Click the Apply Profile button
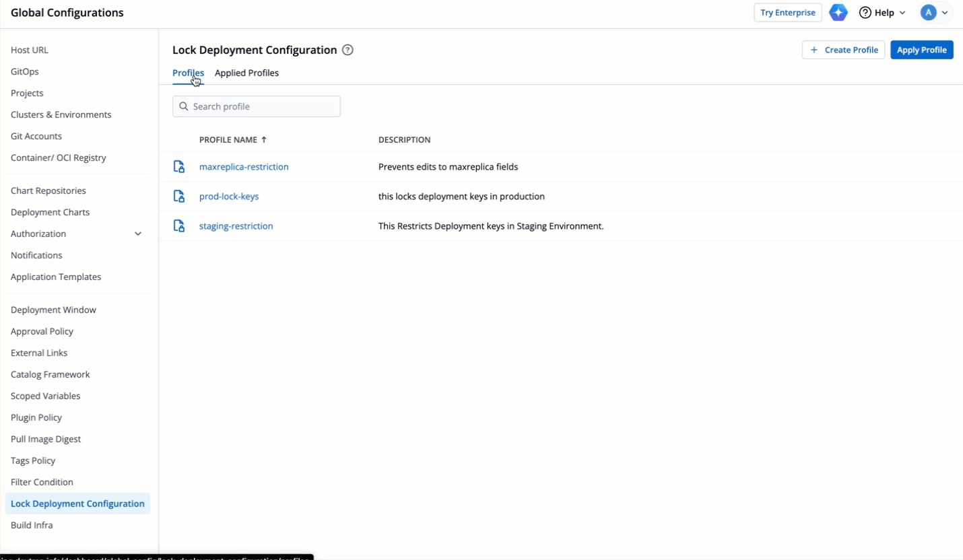Viewport: 963px width, 560px height. point(921,50)
